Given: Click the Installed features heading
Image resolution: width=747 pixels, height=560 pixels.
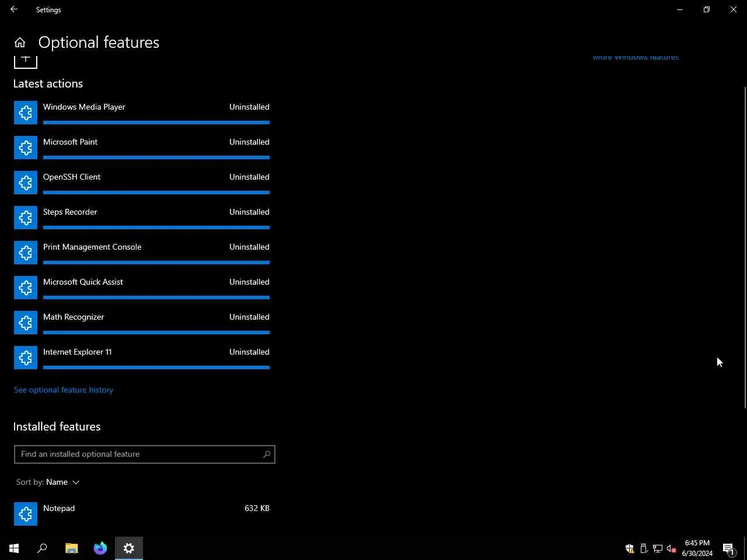Looking at the screenshot, I should [57, 427].
